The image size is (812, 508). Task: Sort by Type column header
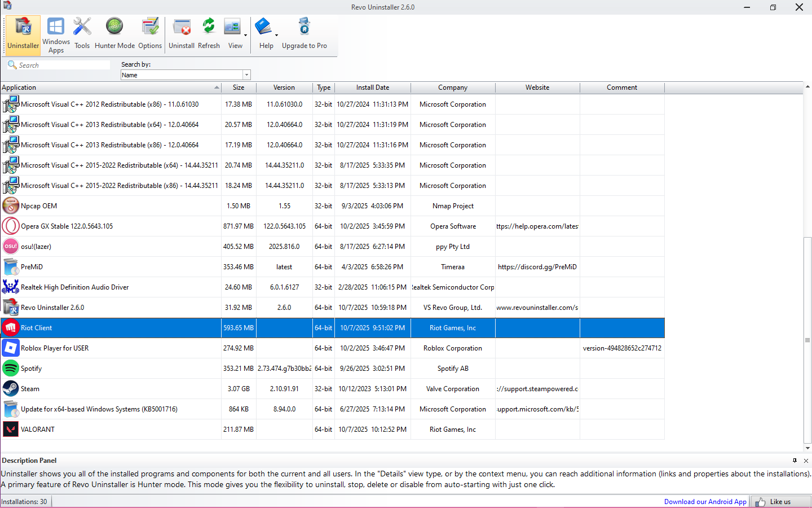pyautogui.click(x=324, y=87)
